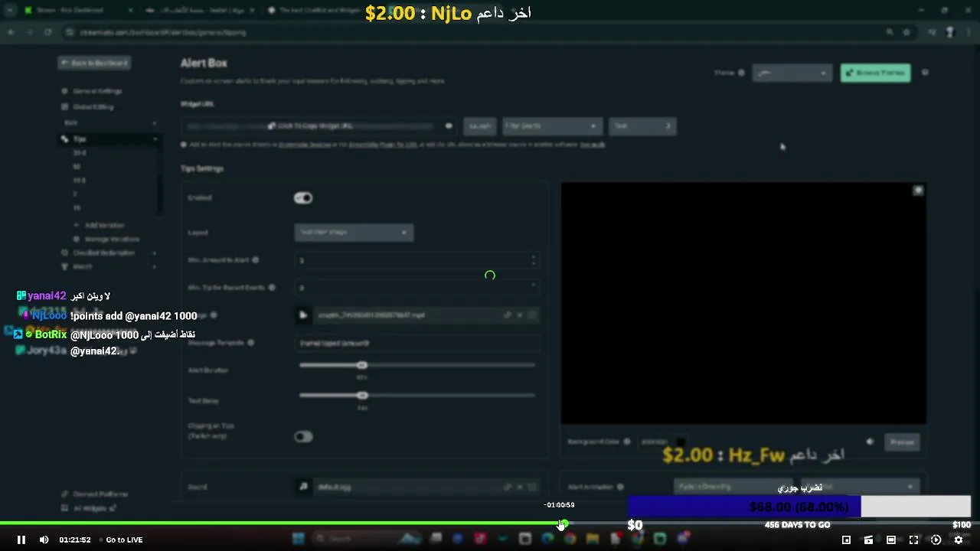Select the first tip variation in sidebar
The image size is (980, 551).
pyautogui.click(x=80, y=153)
